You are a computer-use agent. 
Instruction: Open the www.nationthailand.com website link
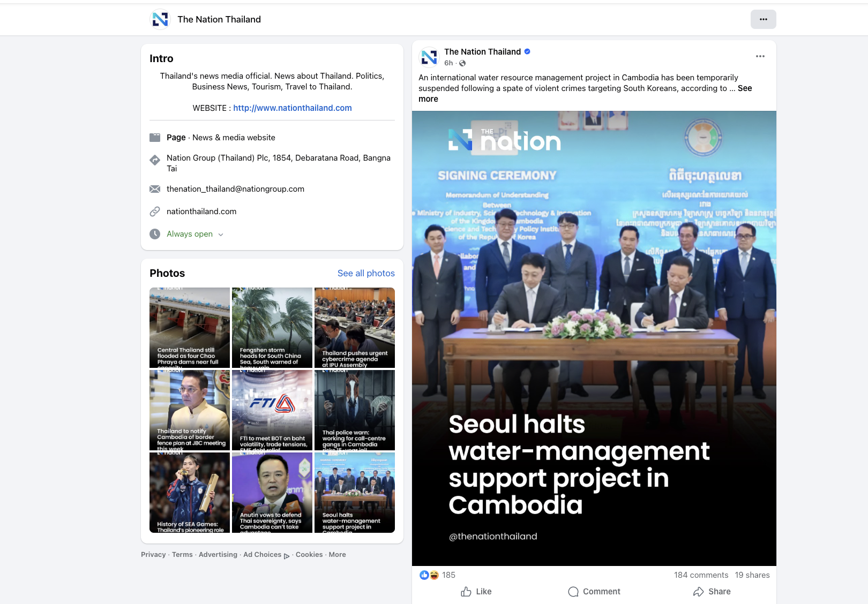coord(292,108)
